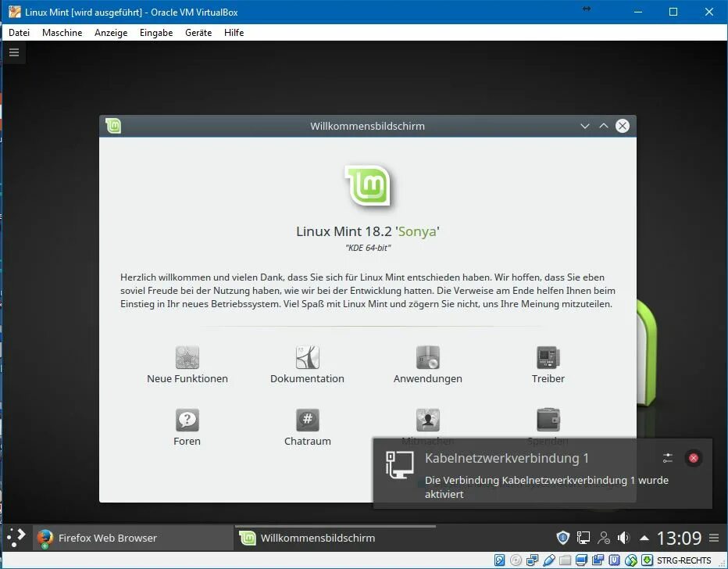Click the "KDE 64-bit" edition text

[368, 248]
